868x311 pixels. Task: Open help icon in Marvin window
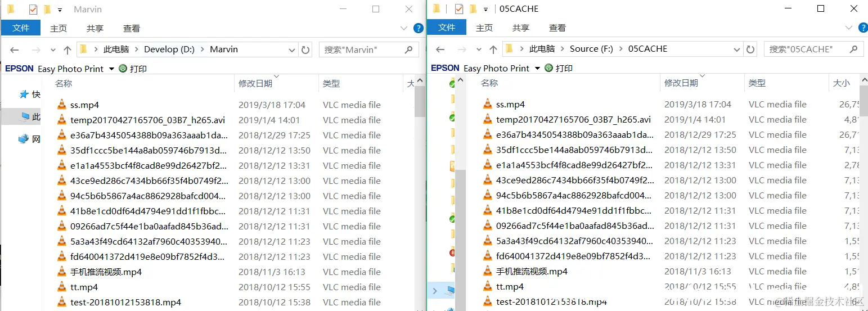419,28
